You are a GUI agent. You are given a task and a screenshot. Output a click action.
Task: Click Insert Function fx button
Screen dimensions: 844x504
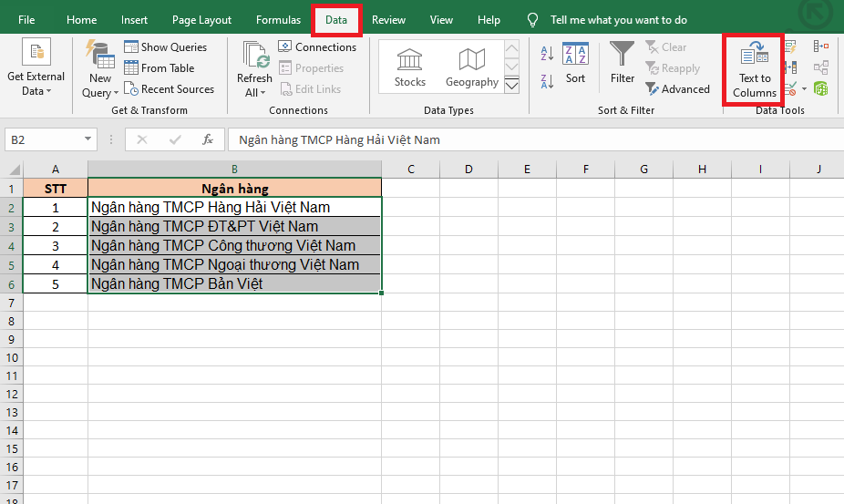(x=208, y=140)
